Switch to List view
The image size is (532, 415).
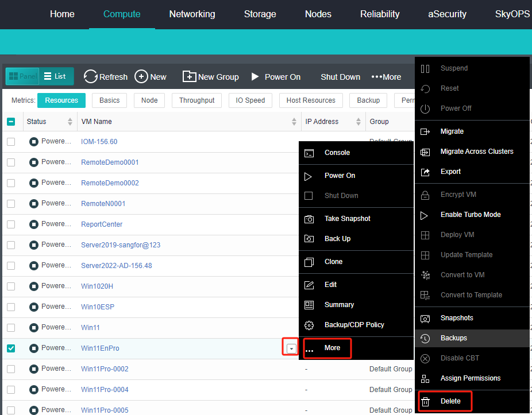[55, 76]
